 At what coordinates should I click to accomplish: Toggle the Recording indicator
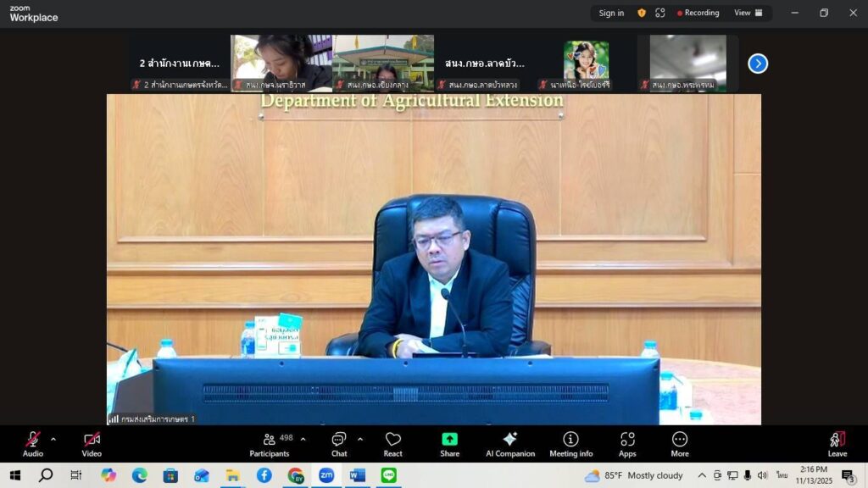coord(698,13)
